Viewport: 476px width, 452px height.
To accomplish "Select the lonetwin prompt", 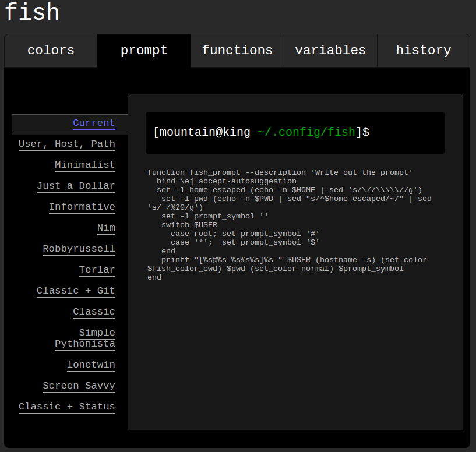I will (x=91, y=365).
